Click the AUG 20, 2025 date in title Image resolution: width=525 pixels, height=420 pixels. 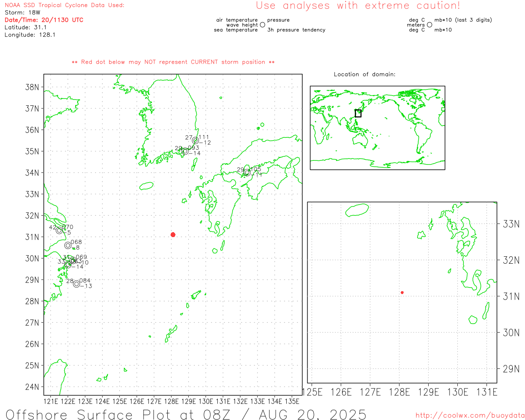pyautogui.click(x=313, y=414)
